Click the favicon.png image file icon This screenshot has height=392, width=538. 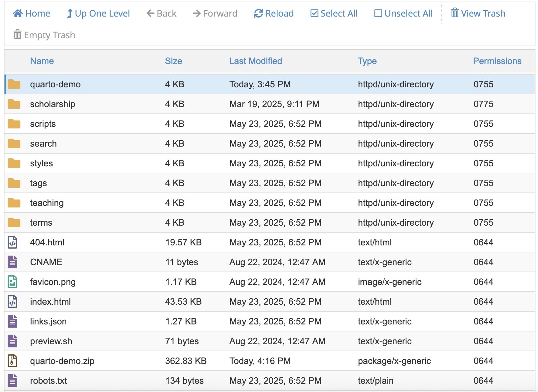pyautogui.click(x=12, y=282)
